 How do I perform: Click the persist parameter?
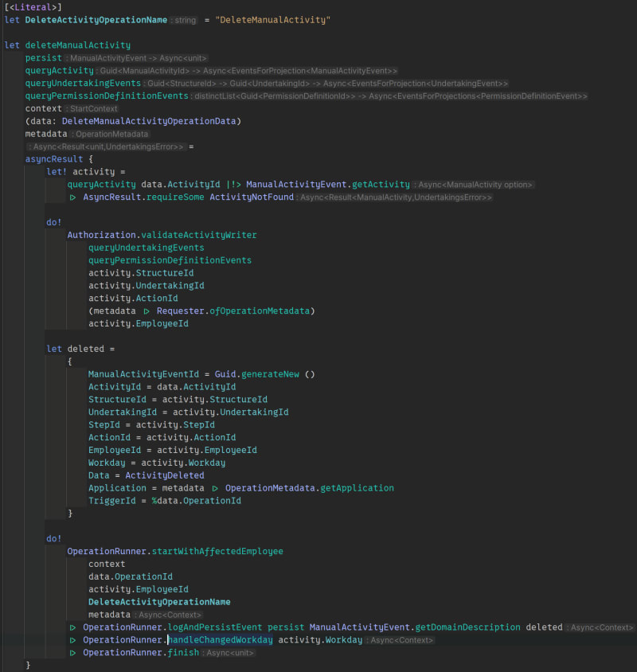[43, 58]
